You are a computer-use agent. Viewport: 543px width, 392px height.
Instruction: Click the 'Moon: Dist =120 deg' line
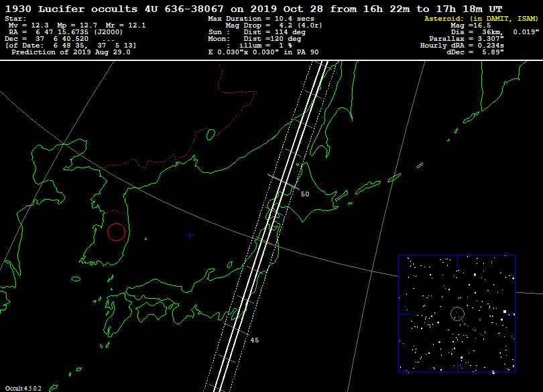[x=255, y=39]
